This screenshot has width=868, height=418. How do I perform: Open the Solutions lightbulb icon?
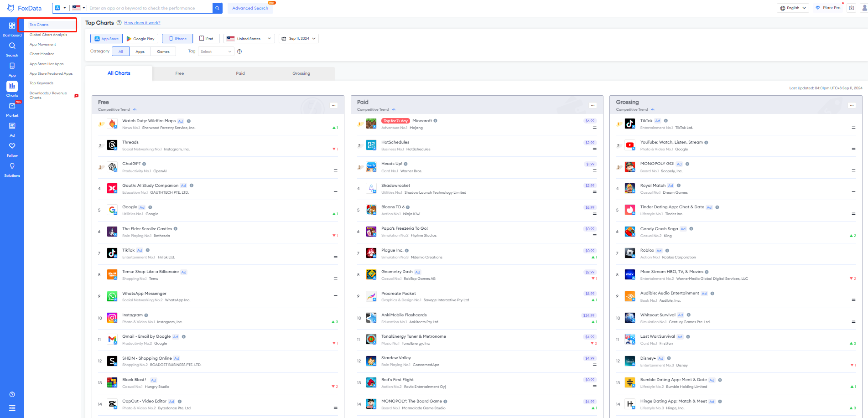(x=12, y=166)
